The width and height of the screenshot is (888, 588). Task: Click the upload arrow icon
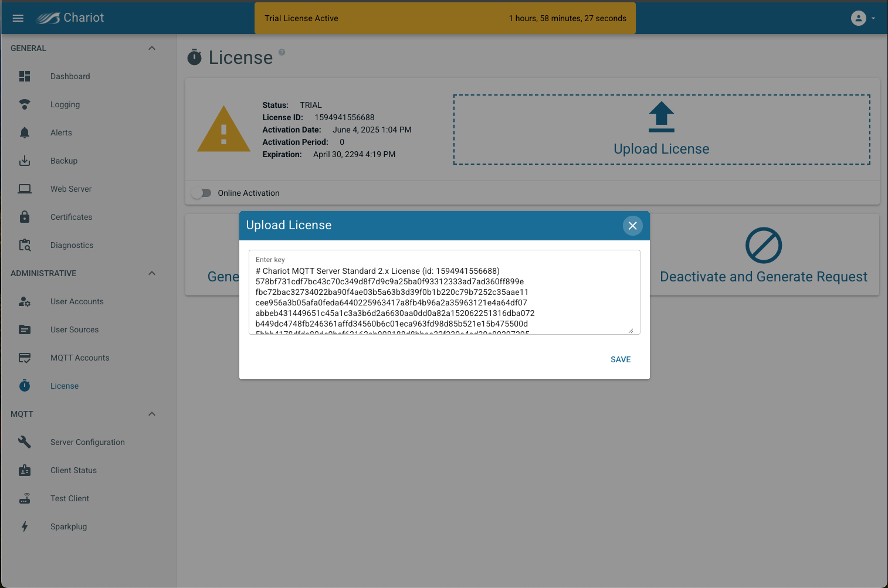(x=662, y=117)
